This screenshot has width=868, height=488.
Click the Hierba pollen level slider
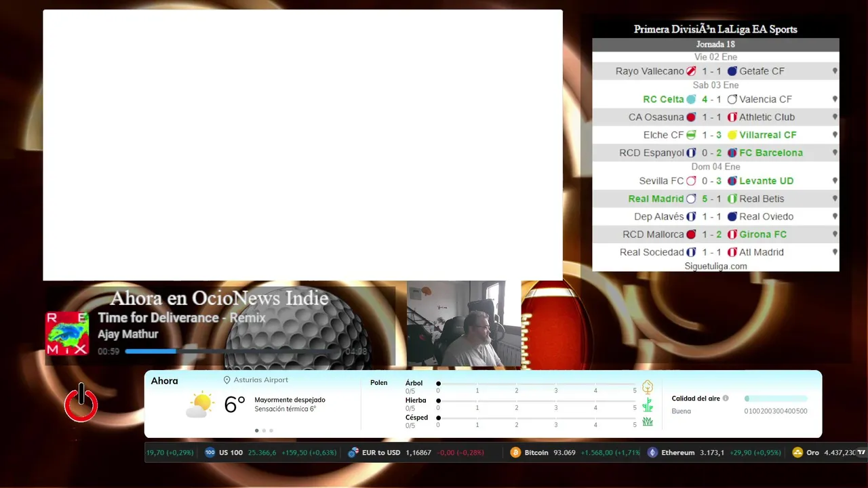(x=537, y=401)
